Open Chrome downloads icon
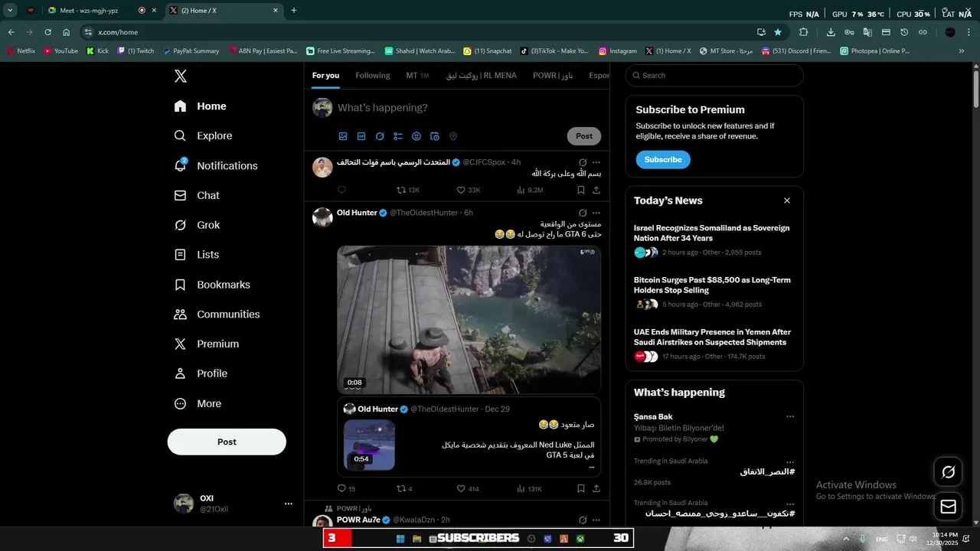 pos(831,32)
